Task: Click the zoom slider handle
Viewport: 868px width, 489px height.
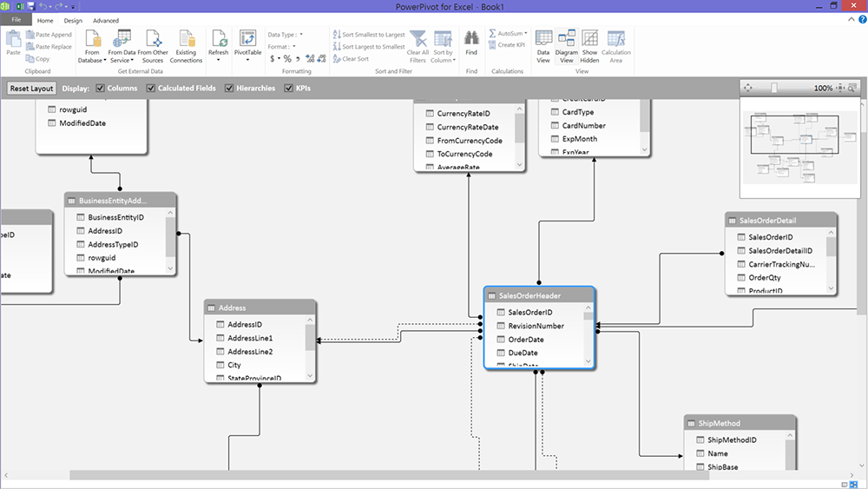Action: click(774, 88)
